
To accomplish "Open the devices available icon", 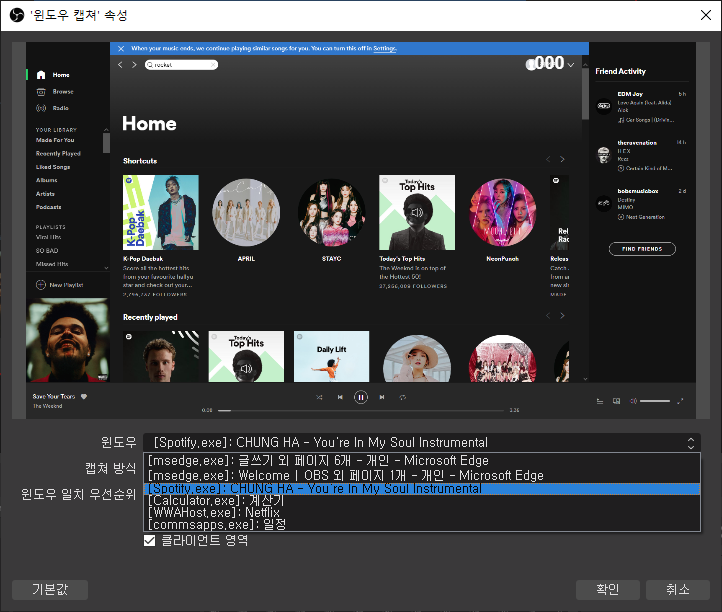I will point(617,401).
